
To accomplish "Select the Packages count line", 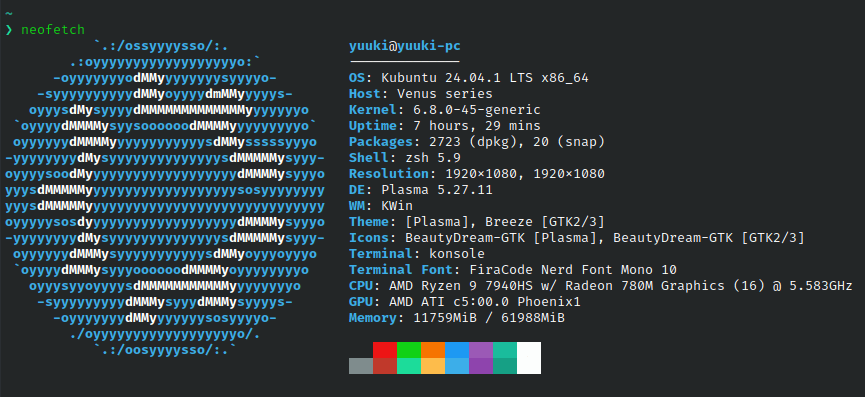I will (477, 142).
